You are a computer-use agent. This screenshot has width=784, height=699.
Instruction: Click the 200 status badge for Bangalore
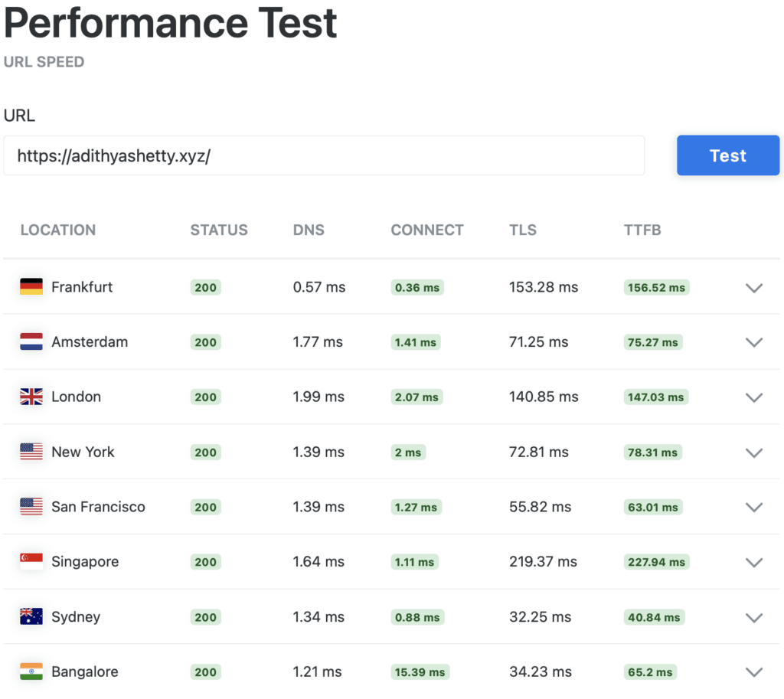pos(205,672)
